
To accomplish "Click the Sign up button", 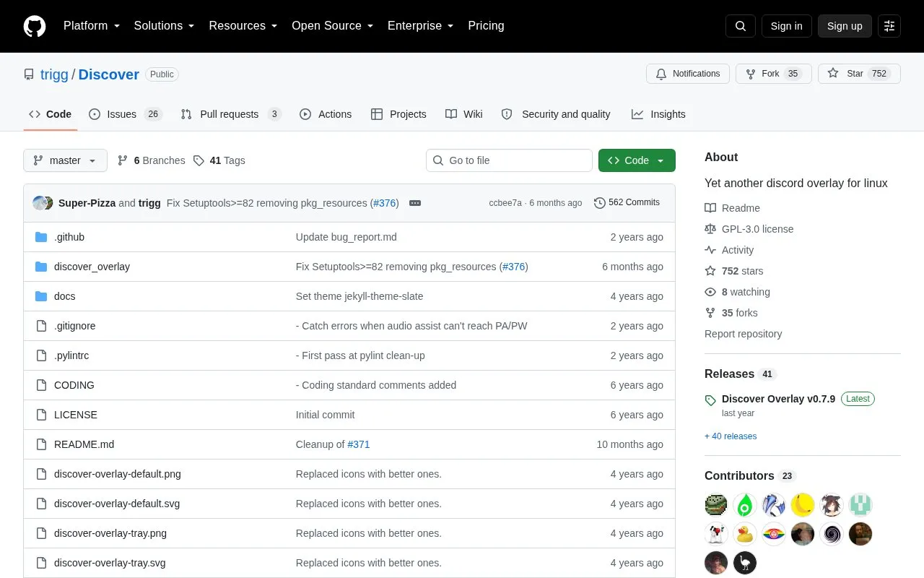I will [x=845, y=26].
